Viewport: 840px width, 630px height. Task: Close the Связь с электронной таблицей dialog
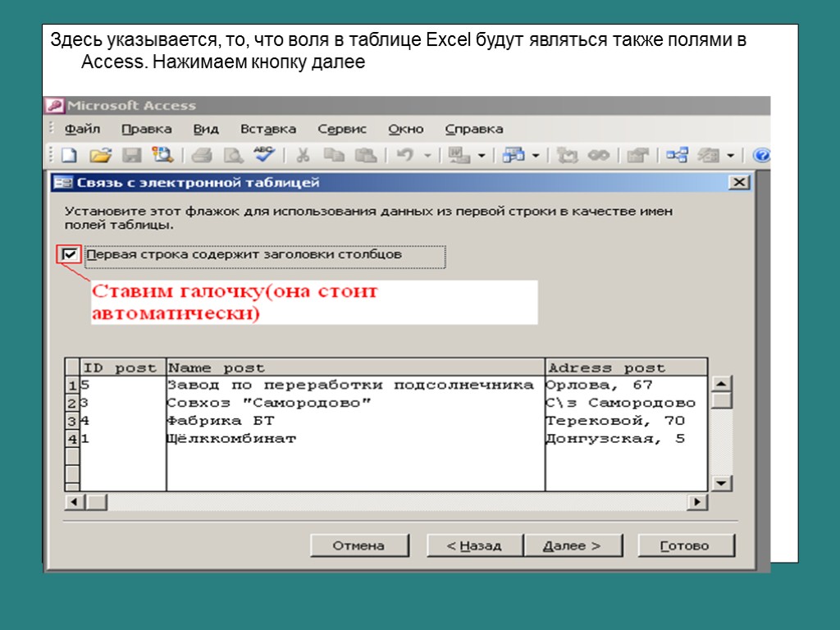739,182
